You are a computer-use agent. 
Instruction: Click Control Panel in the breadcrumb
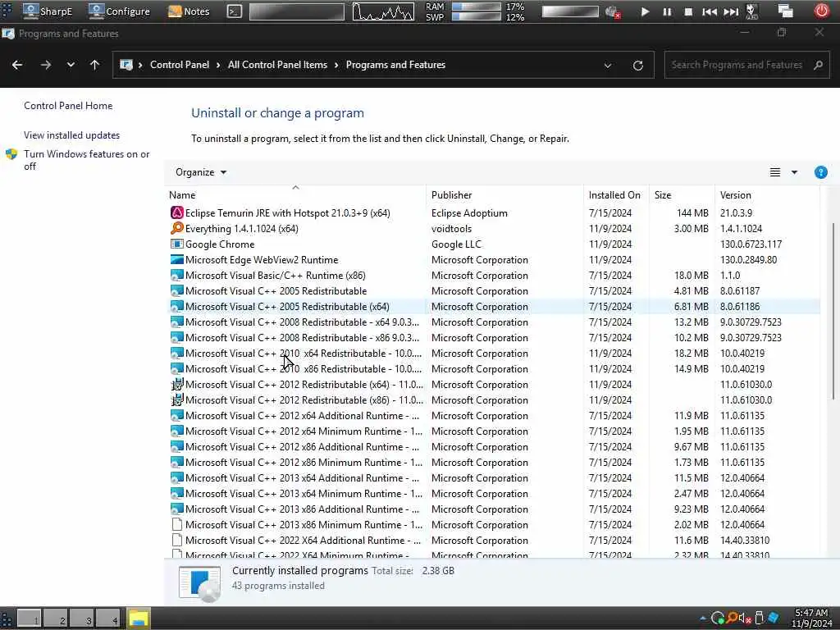[180, 65]
